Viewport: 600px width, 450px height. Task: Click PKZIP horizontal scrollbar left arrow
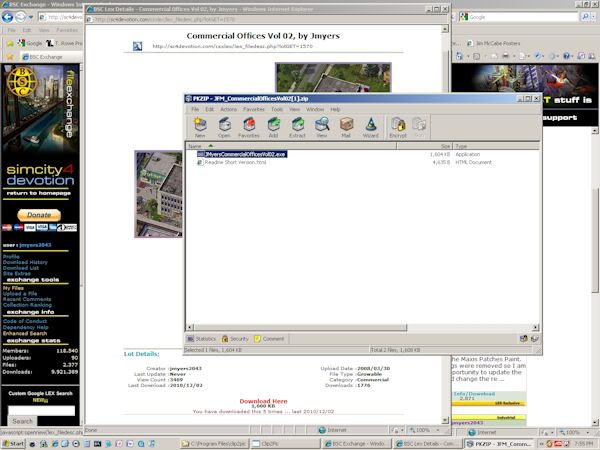(190, 328)
